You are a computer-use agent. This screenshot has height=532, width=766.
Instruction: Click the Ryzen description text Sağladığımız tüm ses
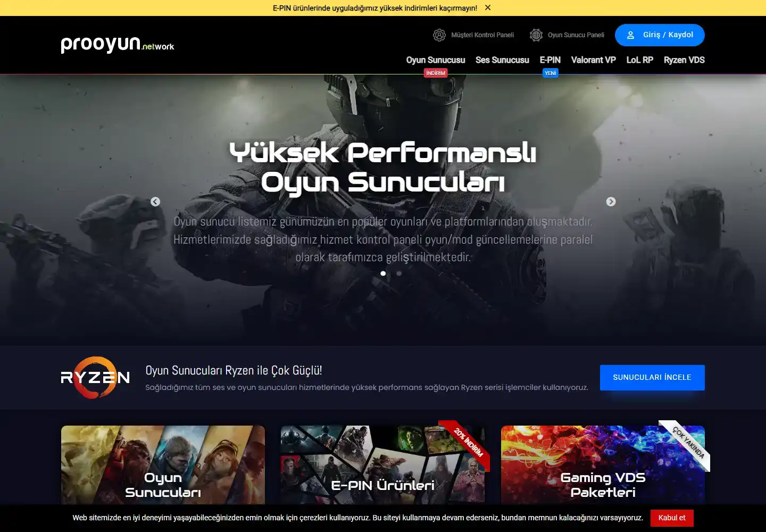(367, 387)
